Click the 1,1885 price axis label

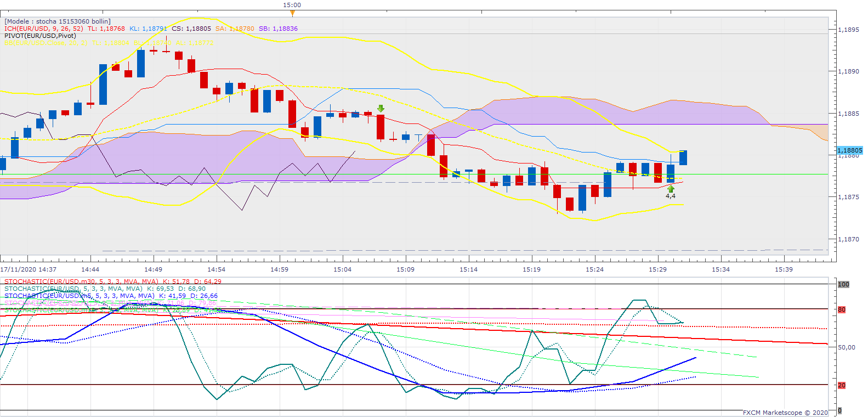point(849,114)
